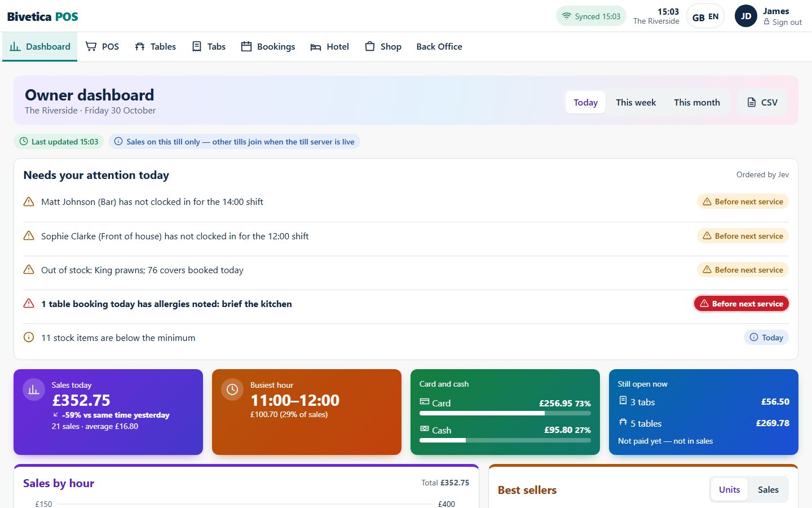Click the Card progress bar
This screenshot has width=812, height=508.
(505, 413)
